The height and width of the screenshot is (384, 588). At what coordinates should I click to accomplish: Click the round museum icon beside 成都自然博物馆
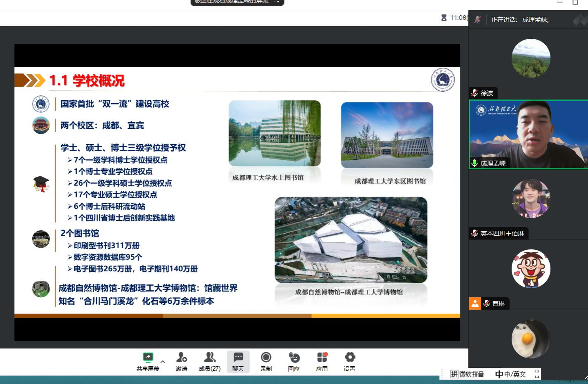tap(41, 289)
